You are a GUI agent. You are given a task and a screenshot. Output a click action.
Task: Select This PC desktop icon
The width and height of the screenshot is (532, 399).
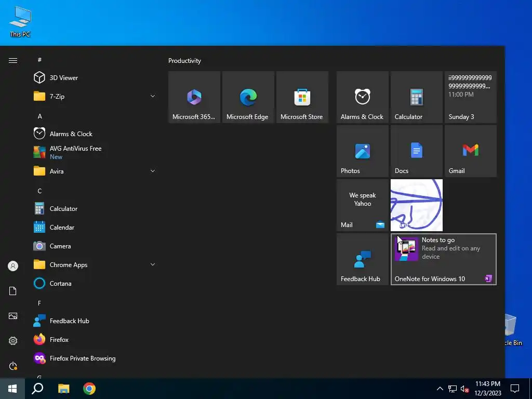(x=20, y=22)
